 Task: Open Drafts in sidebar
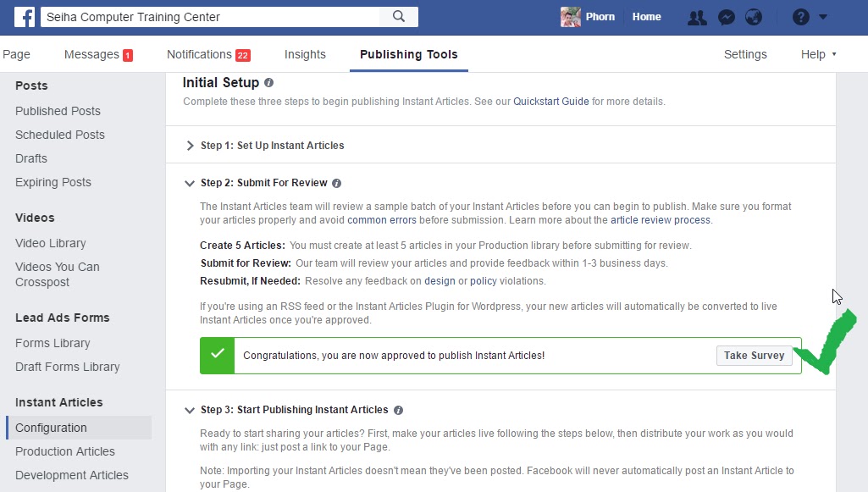31,158
